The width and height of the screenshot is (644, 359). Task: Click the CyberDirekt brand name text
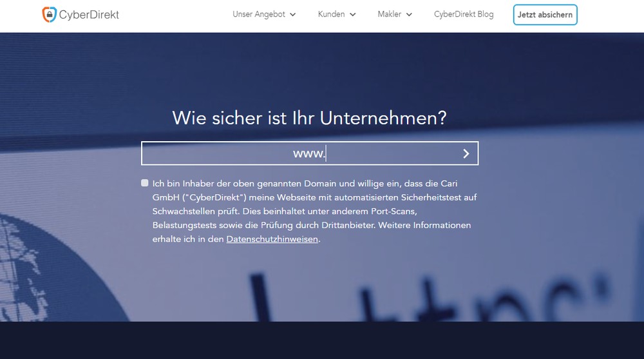pyautogui.click(x=89, y=15)
